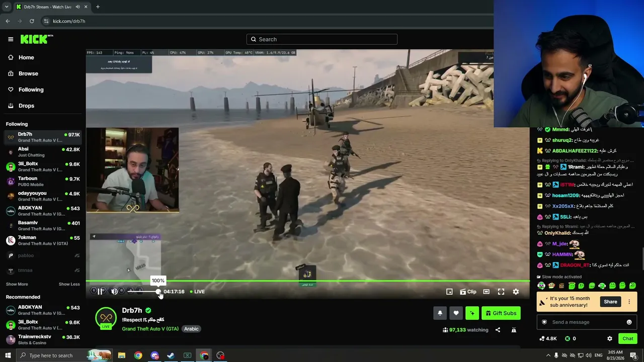Open the Windows Start menu
Screen dimensions: 644x362
click(x=8, y=355)
